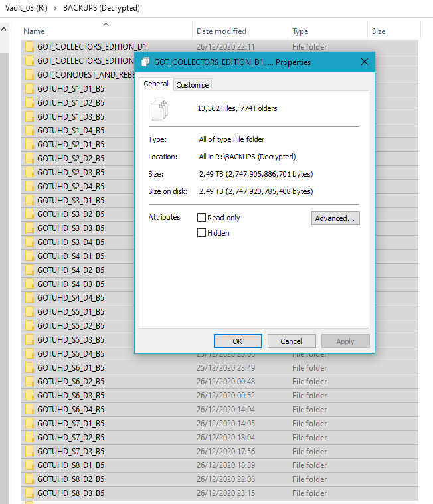Close the Properties dialog
The height and width of the screenshot is (504, 433).
pos(364,62)
